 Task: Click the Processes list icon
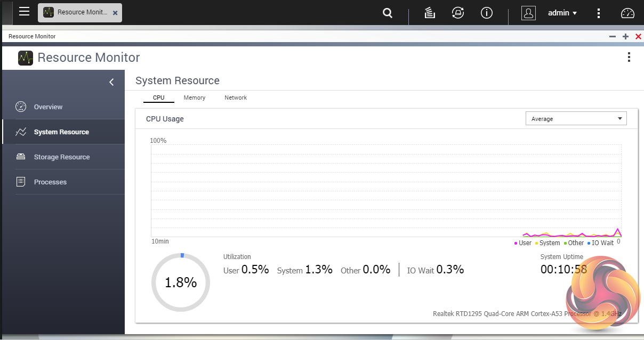[21, 182]
